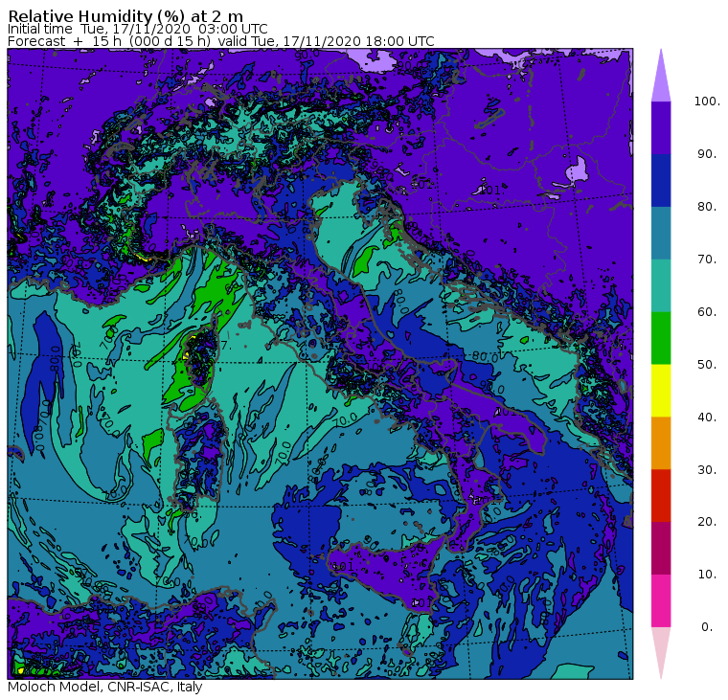Click the '101.' contour label over Hungary region
Image resolution: width=728 pixels, height=700 pixels.
pos(490,190)
